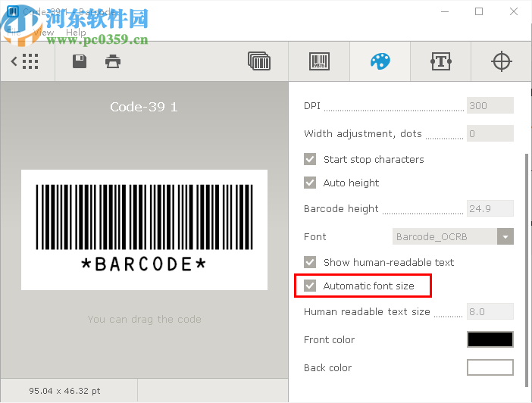Toggle Show human-readable text
The width and height of the screenshot is (532, 403).
point(310,262)
